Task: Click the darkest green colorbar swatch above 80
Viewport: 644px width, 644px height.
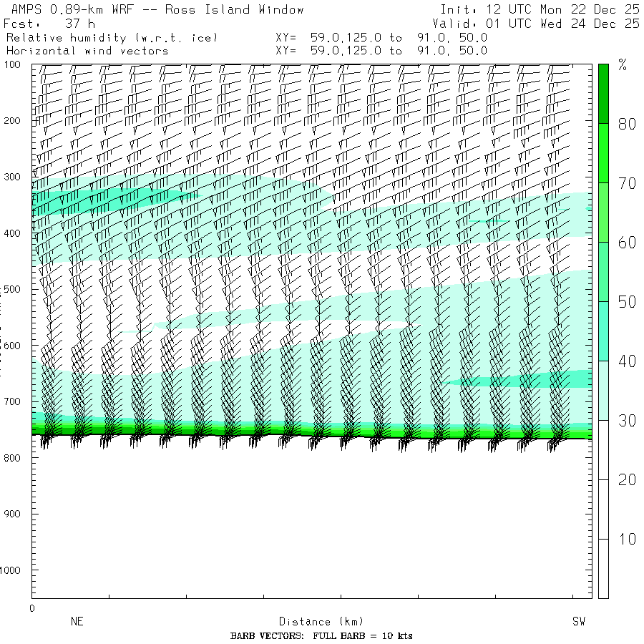Action: tap(603, 93)
